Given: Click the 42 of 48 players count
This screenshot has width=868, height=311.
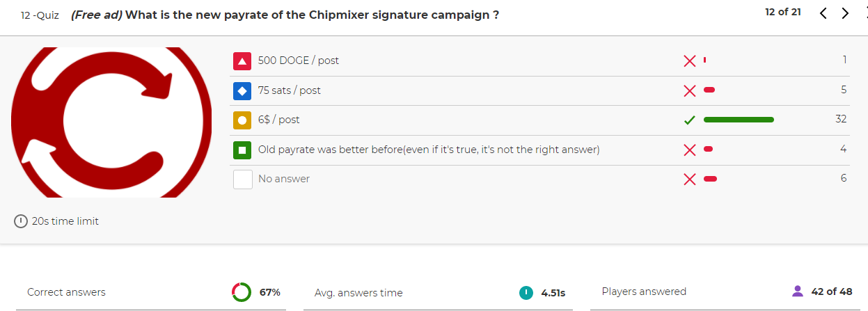Looking at the screenshot, I should click(831, 292).
